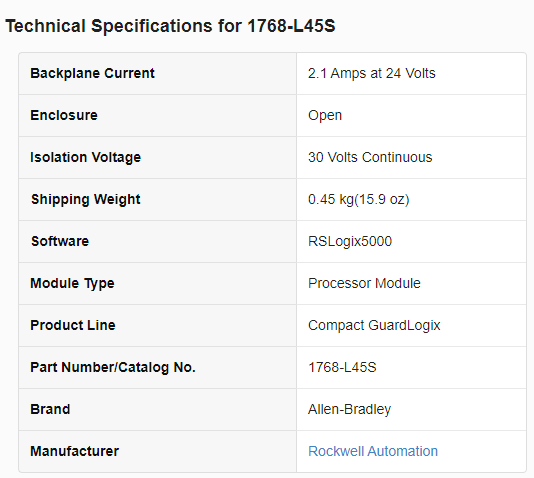The width and height of the screenshot is (534, 478).
Task: Click the 2.1 Amps at 24 Volts value
Action: (x=372, y=73)
